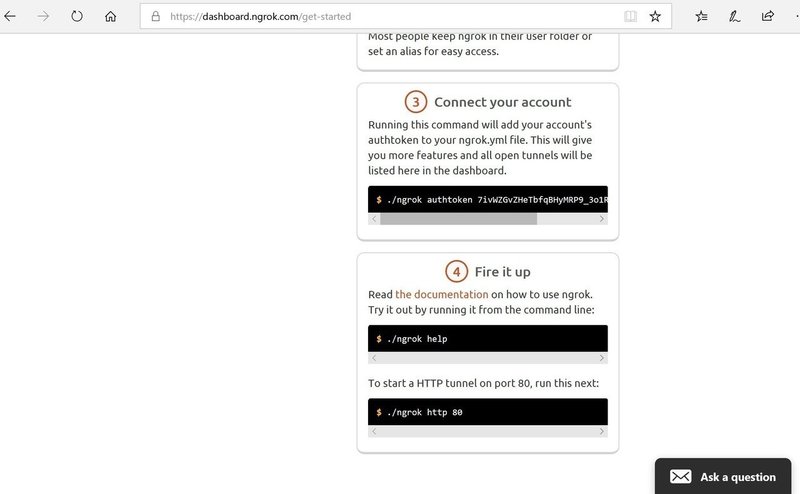
Task: Click the text 'To start a HTTP tunnel on port 80'
Action: coord(449,383)
